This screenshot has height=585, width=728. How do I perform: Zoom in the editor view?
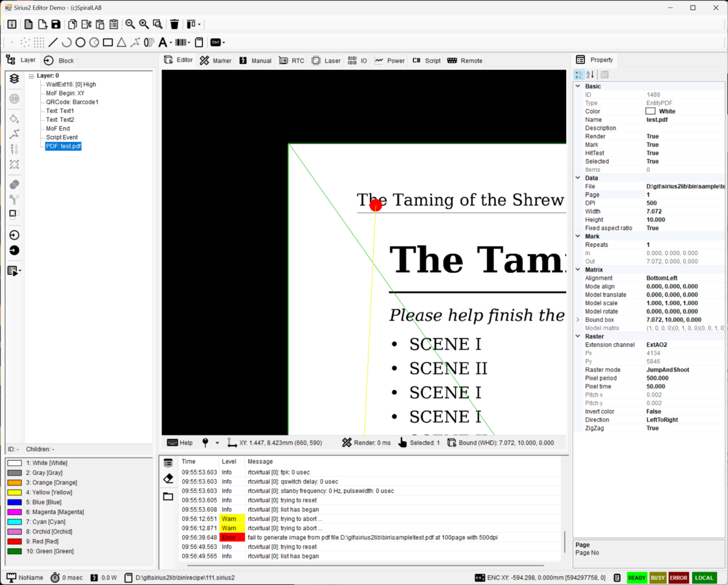pos(144,24)
